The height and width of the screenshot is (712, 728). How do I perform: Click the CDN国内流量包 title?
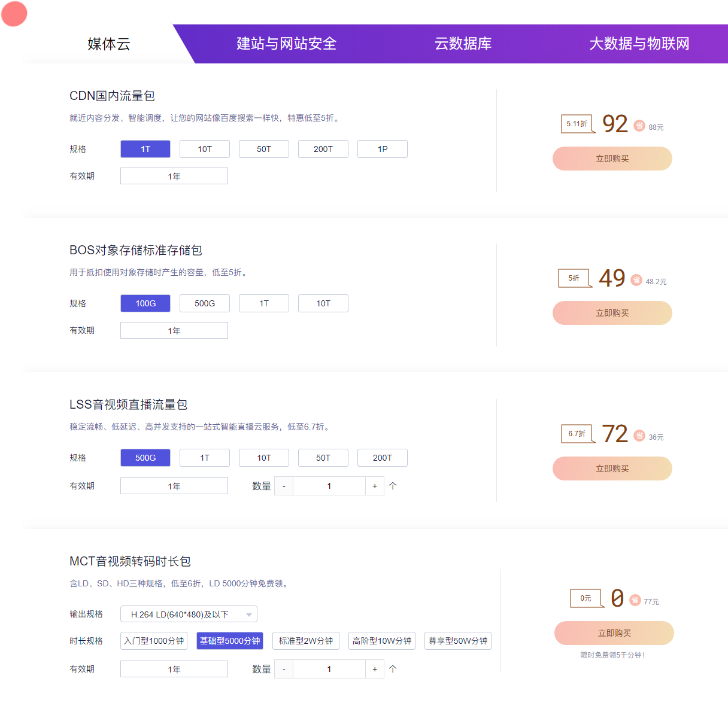click(112, 96)
